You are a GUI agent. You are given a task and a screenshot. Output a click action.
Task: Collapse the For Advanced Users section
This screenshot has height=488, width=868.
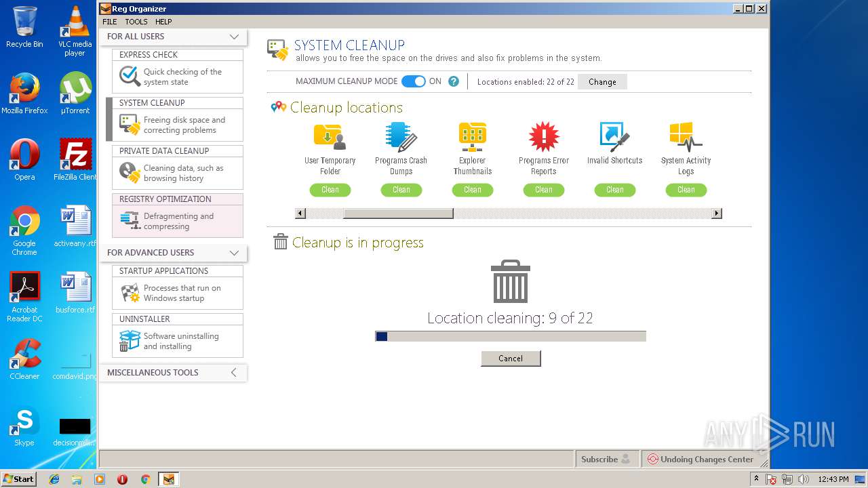234,253
